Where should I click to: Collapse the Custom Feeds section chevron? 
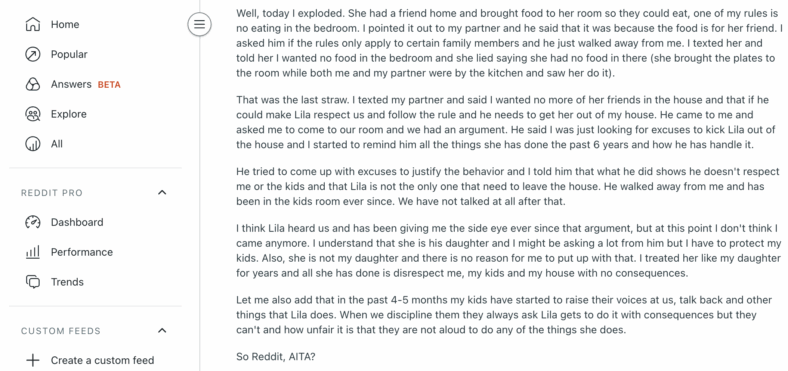pyautogui.click(x=162, y=331)
